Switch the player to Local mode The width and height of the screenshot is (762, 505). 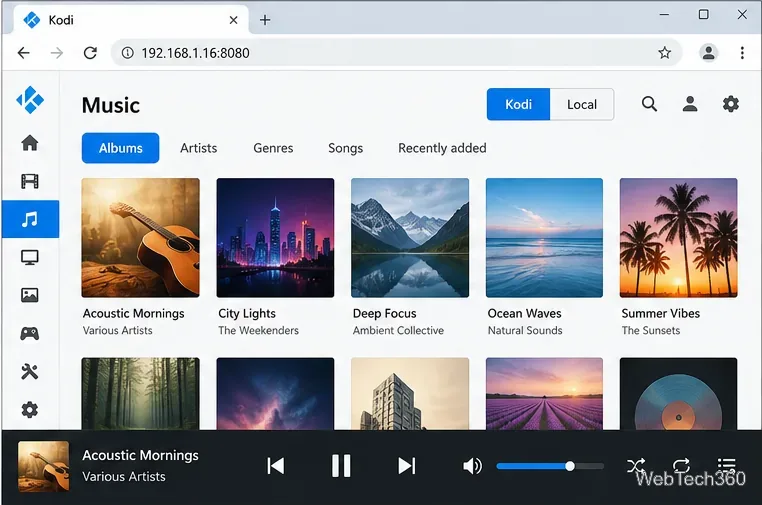[582, 104]
